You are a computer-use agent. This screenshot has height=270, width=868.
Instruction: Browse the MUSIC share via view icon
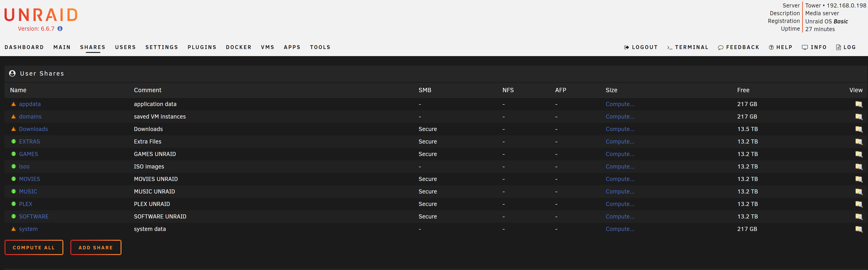pos(858,191)
